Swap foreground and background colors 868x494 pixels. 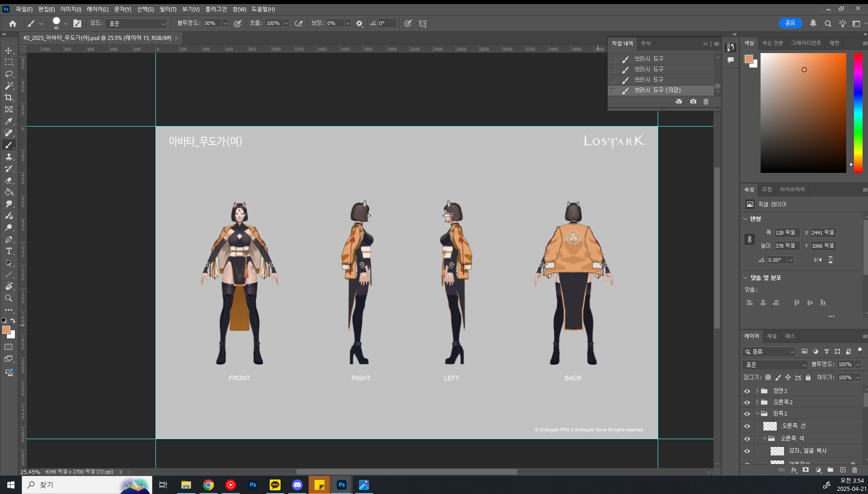pyautogui.click(x=13, y=321)
